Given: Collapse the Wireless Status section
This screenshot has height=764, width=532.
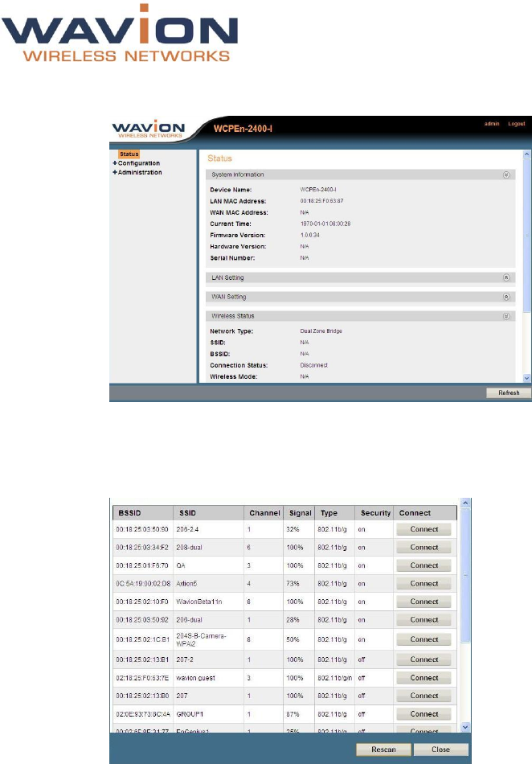Looking at the screenshot, I should [506, 316].
